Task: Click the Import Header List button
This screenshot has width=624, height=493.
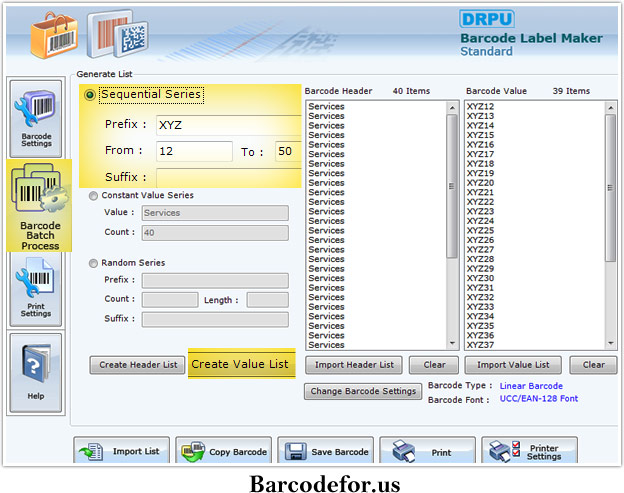Action: [x=354, y=365]
